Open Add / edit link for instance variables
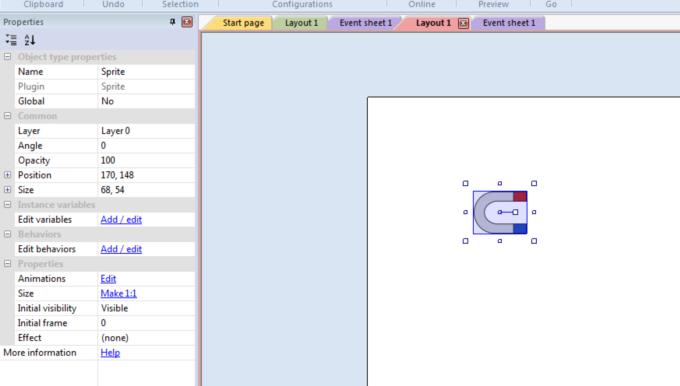This screenshot has height=386, width=680. point(121,219)
